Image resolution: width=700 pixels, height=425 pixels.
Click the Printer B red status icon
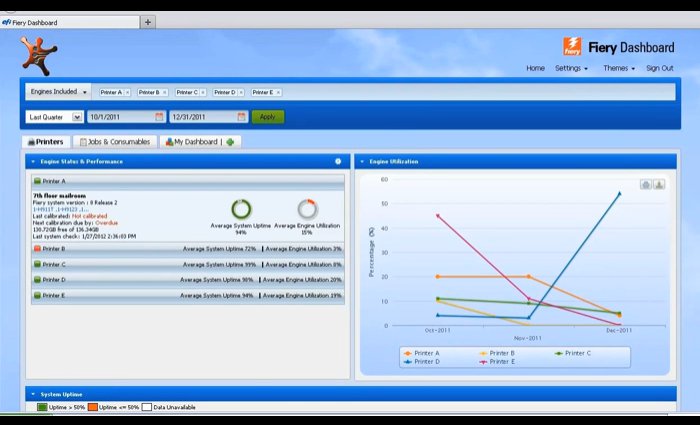[38, 249]
